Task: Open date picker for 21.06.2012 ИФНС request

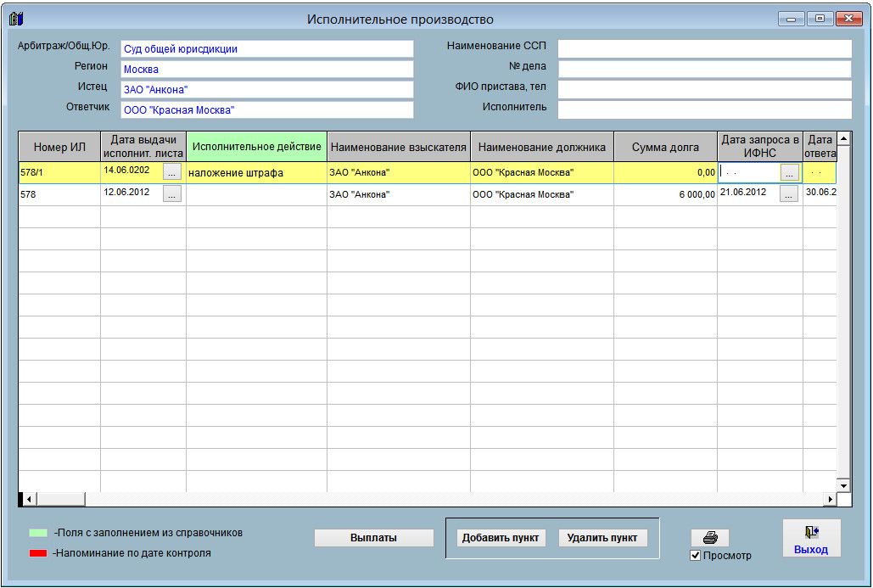Action: (x=789, y=194)
